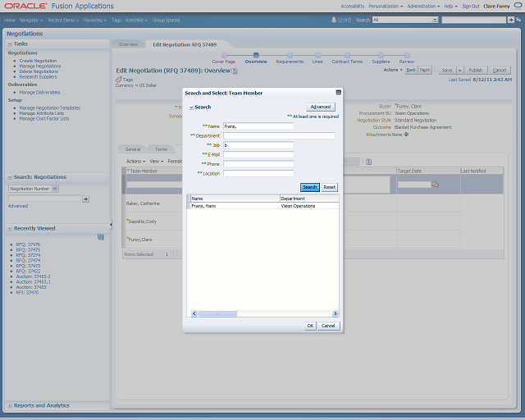Click the Home link in the navigation bar
This screenshot has height=420, width=525.
10,20
